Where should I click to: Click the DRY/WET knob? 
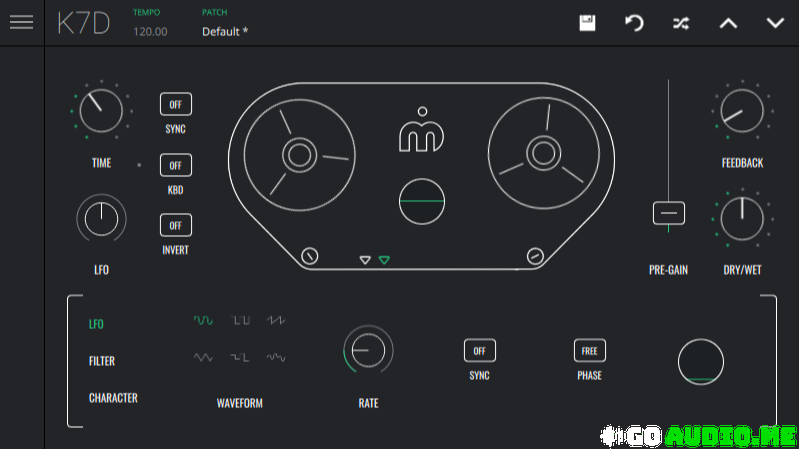point(742,219)
